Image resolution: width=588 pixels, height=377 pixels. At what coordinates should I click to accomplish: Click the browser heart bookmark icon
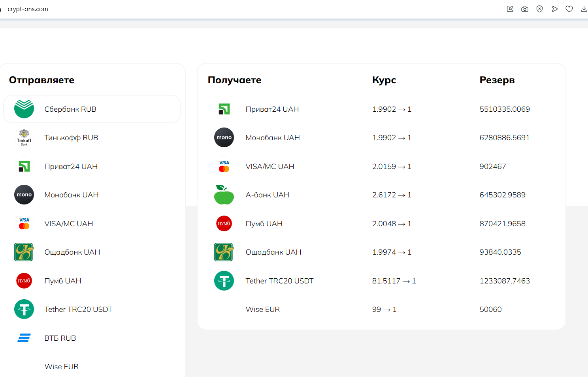click(569, 9)
